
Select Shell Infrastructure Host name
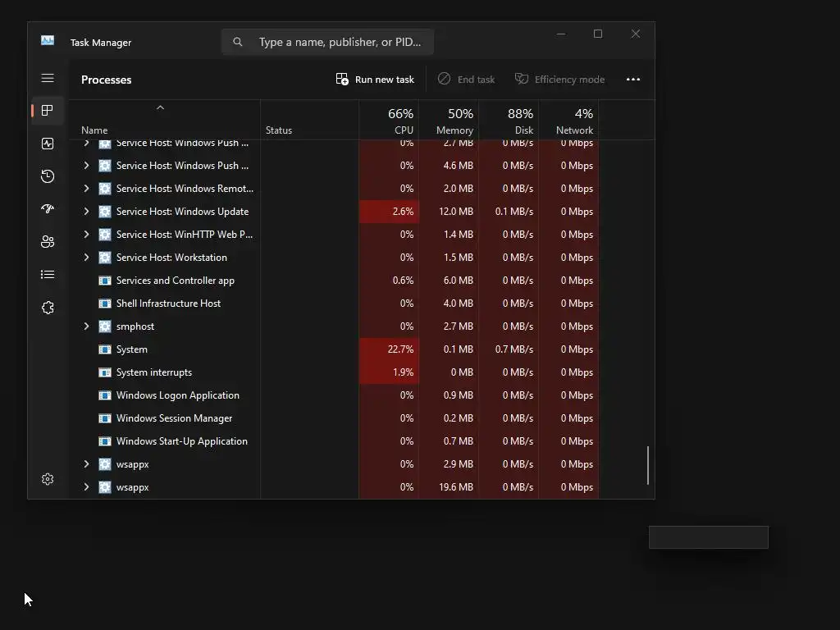[168, 304]
